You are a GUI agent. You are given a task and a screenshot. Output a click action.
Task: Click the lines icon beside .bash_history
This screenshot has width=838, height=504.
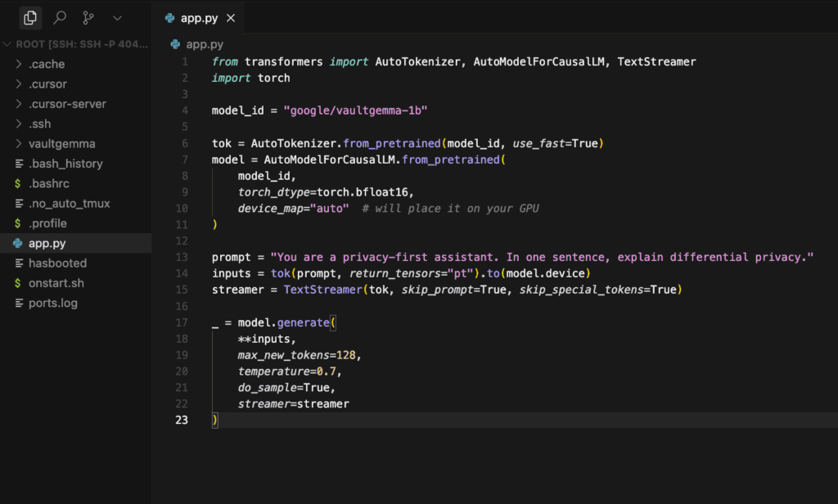tap(20, 164)
